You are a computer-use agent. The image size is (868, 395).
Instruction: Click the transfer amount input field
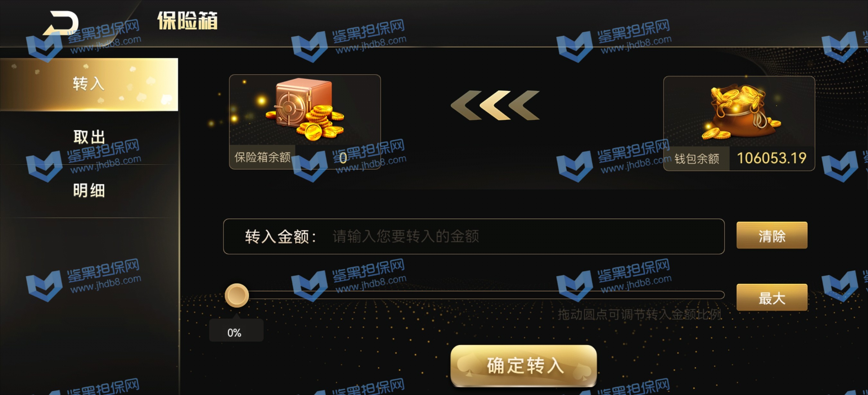click(474, 236)
